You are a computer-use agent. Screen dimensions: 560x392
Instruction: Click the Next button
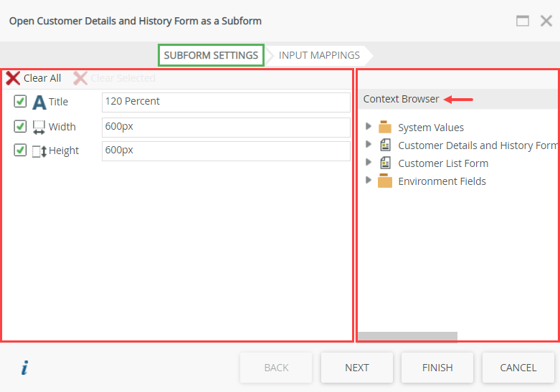click(357, 368)
